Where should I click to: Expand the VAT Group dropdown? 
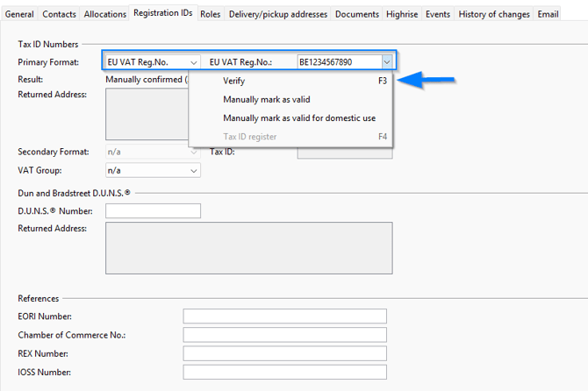pos(193,170)
